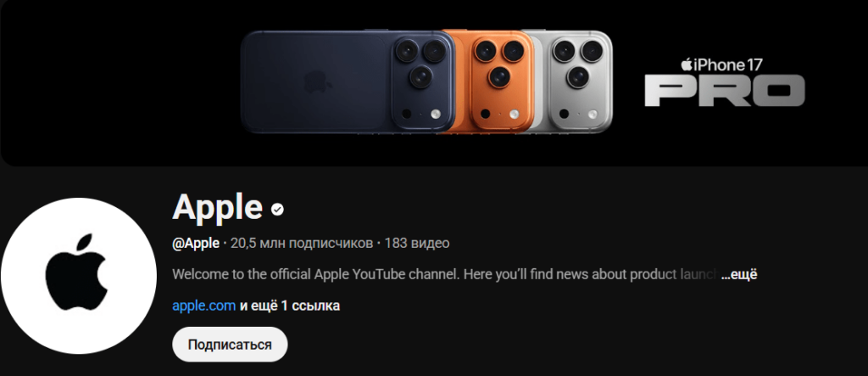Screen dimensions: 868x376
Task: Click the PRO lettering in the banner
Action: [724, 91]
